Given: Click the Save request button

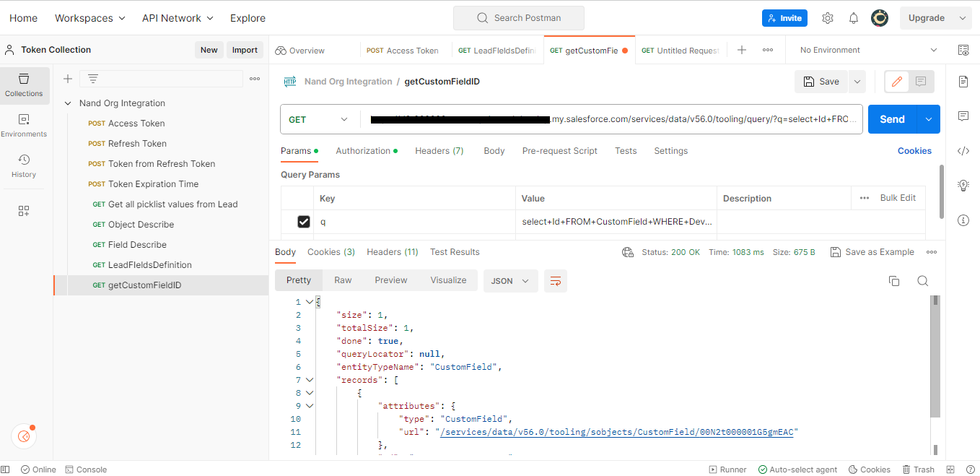Looking at the screenshot, I should pos(821,82).
